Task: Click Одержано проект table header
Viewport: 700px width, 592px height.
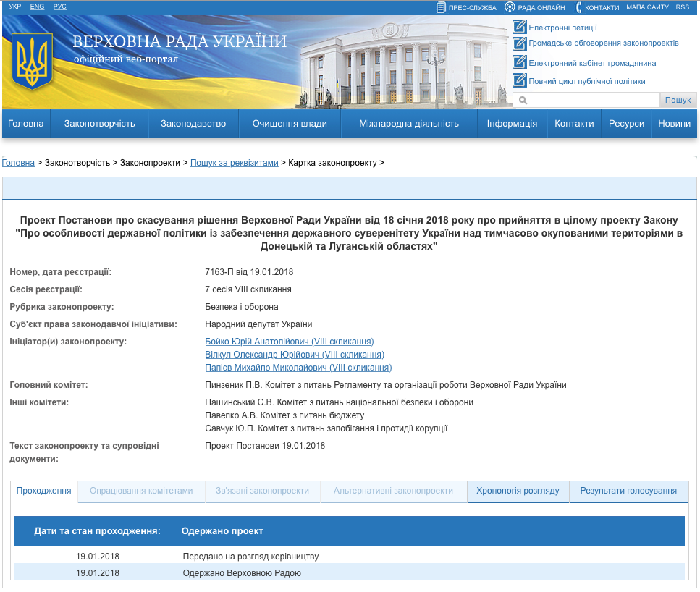Action: coord(222,530)
